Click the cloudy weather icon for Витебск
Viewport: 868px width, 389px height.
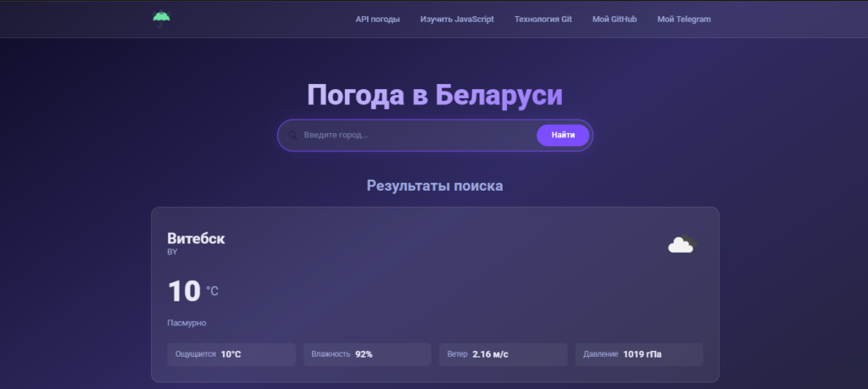(682, 244)
